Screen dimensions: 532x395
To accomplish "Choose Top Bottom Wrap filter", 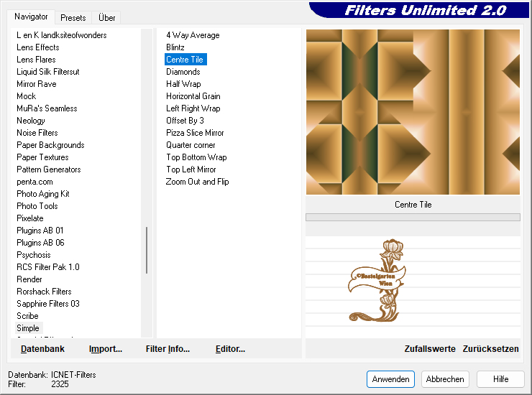I will point(196,157).
